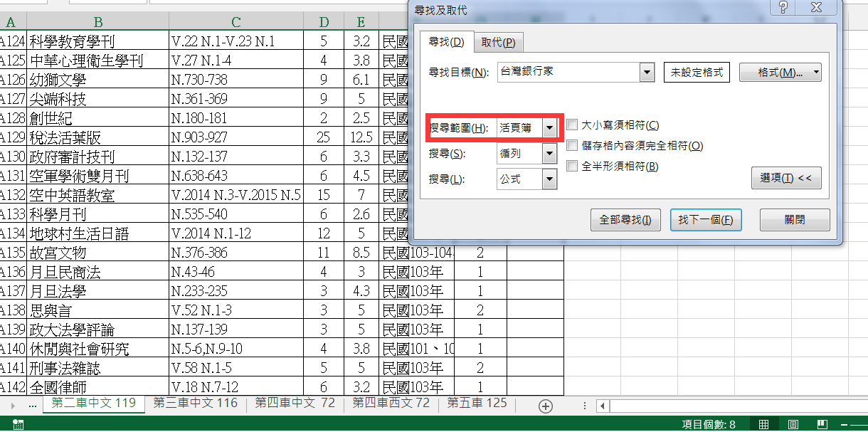Collapse options with 選項 << button
Viewport: 868px width, 432px height.
click(785, 178)
